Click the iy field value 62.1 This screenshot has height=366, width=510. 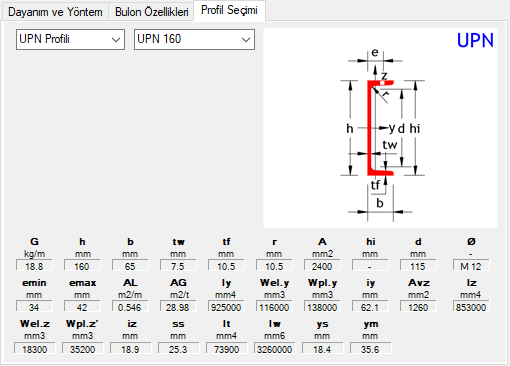[370, 307]
